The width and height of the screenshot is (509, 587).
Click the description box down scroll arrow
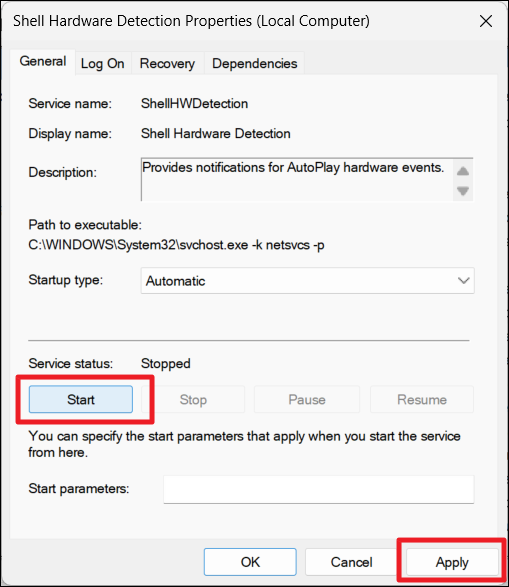[x=463, y=191]
